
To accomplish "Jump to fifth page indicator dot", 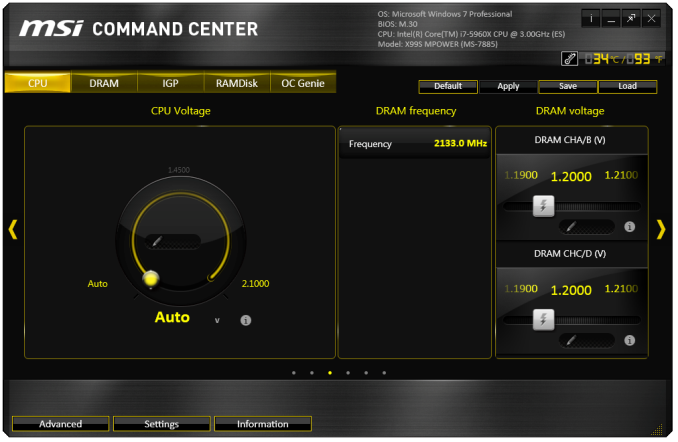I will (366, 373).
